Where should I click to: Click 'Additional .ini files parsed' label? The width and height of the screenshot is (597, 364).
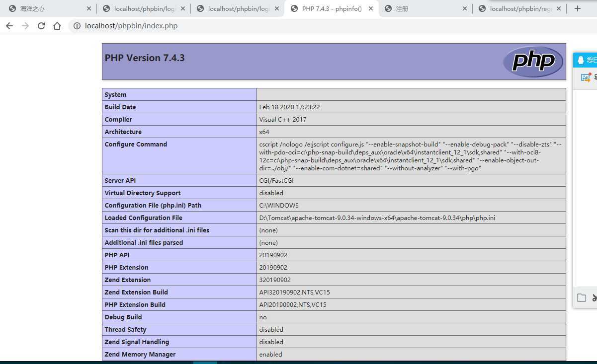click(144, 242)
